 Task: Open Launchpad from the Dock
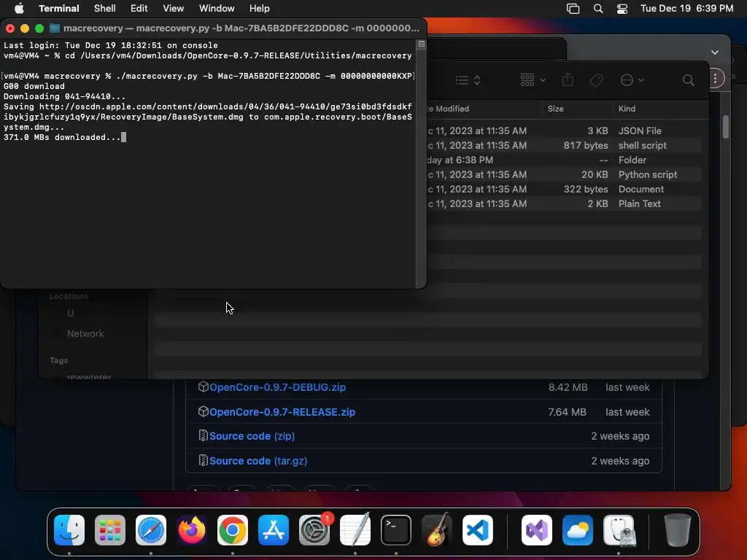[110, 530]
